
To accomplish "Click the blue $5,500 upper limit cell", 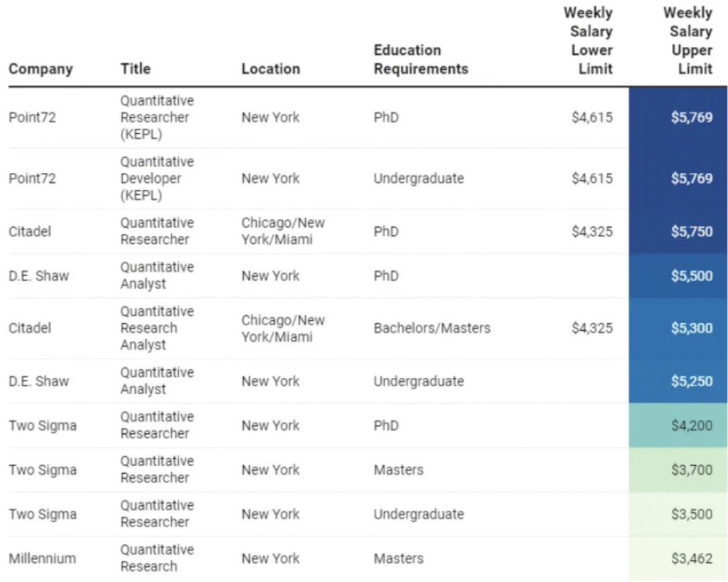I will (x=678, y=276).
